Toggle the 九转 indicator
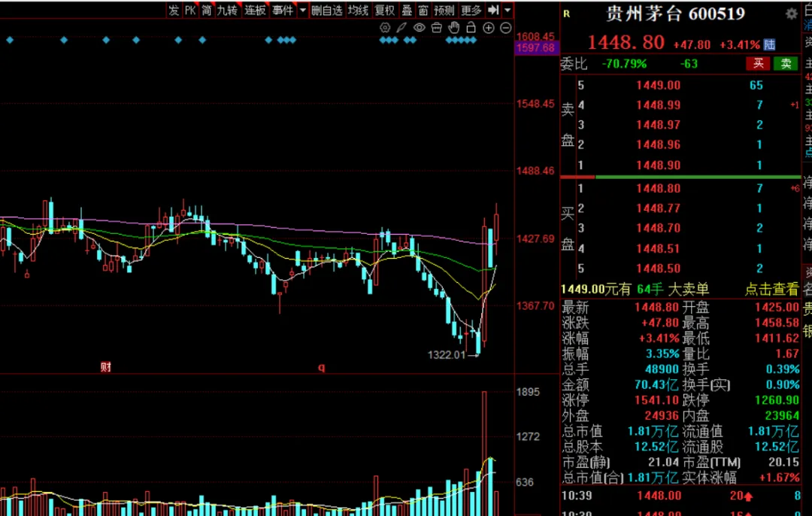Viewport: 812px width, 516px height. pos(227,10)
